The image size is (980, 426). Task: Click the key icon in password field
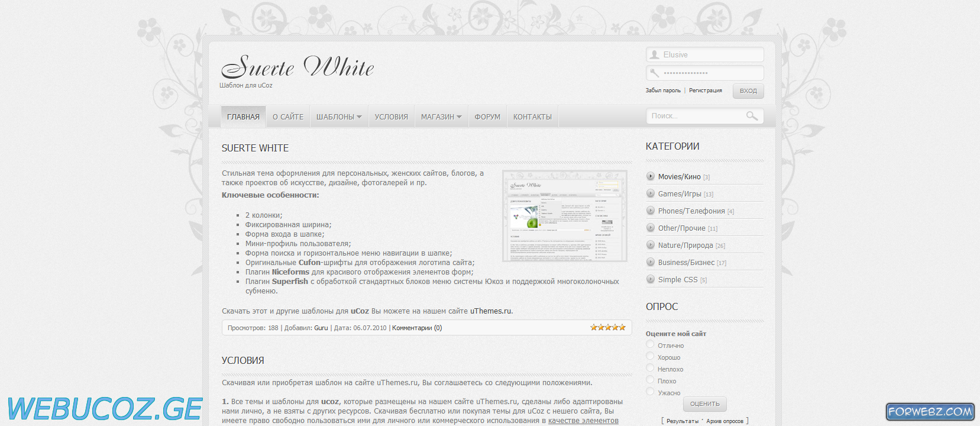(x=655, y=73)
